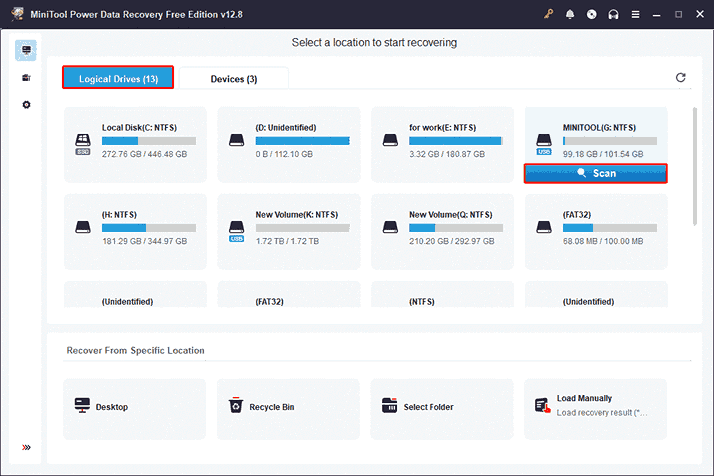Image resolution: width=714 pixels, height=476 pixels.
Task: Expand sidebar with the red double arrows
Action: click(26, 447)
